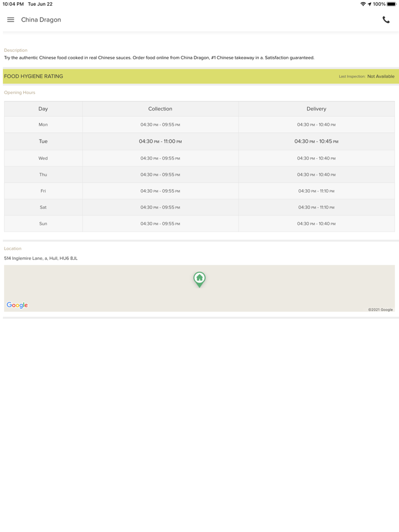Tap the status bar clock 10:04 PM

pyautogui.click(x=13, y=4)
